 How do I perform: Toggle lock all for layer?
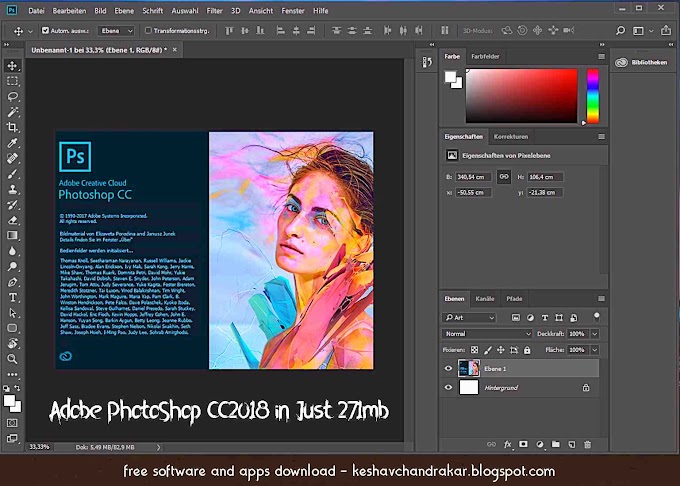click(527, 350)
